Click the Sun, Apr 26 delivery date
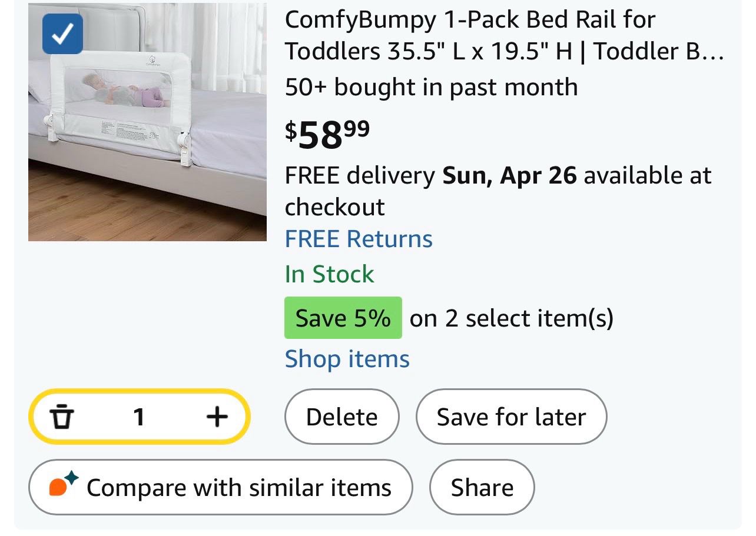The image size is (756, 536). (x=509, y=175)
